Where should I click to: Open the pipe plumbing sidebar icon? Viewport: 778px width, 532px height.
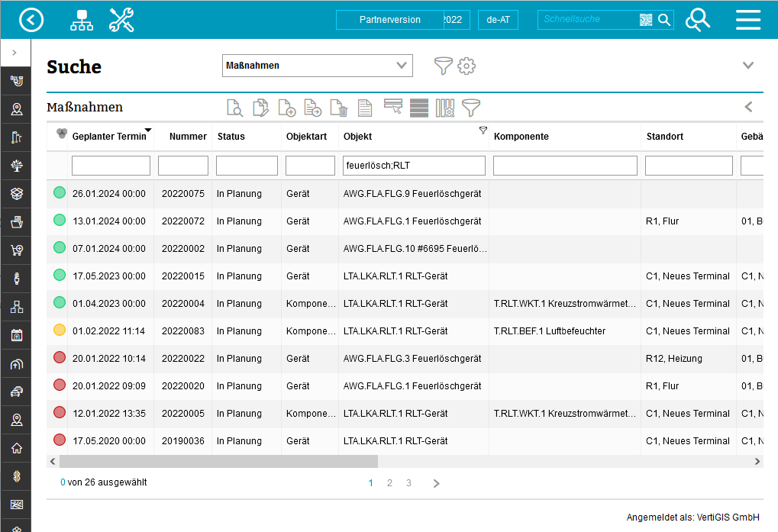tap(16, 81)
